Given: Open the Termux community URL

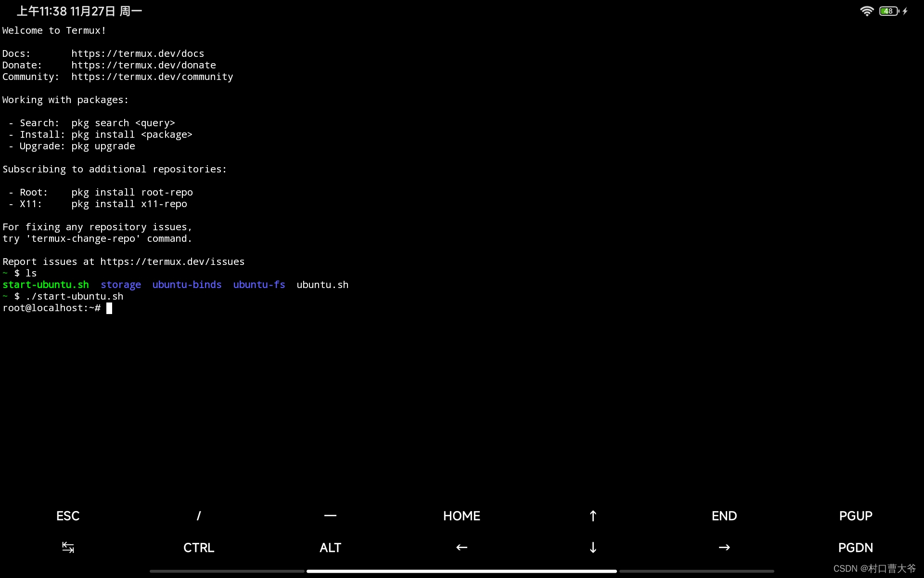Looking at the screenshot, I should [152, 77].
